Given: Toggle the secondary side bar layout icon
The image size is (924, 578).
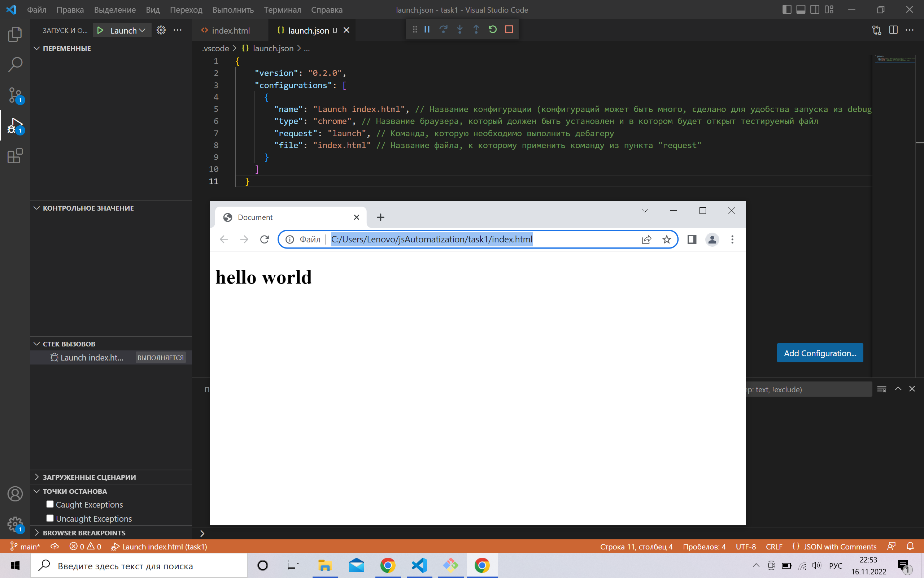Looking at the screenshot, I should (x=815, y=9).
